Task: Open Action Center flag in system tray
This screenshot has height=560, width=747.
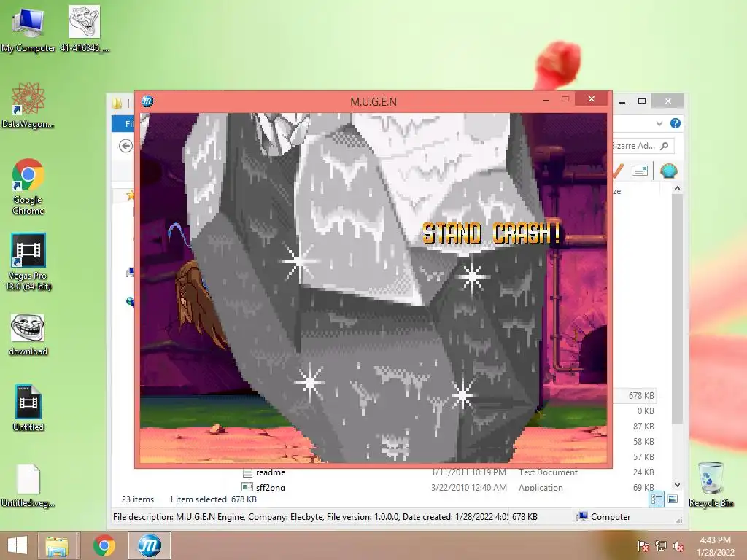Action: [x=643, y=546]
